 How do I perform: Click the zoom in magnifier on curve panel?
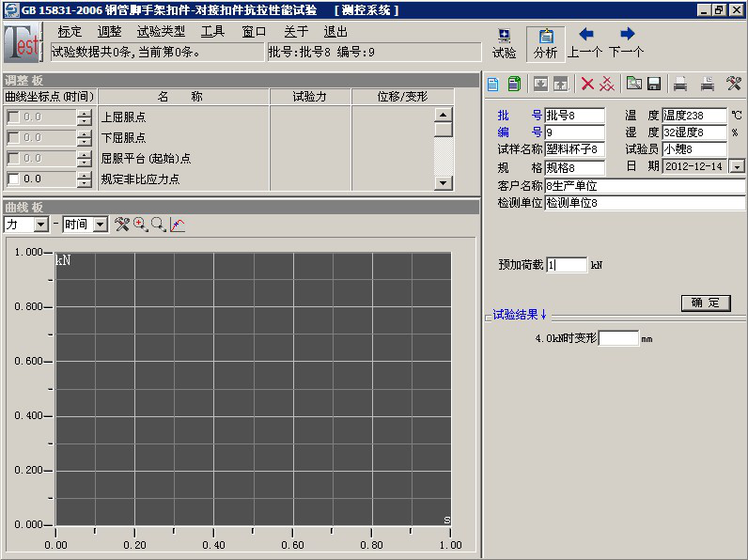[140, 225]
